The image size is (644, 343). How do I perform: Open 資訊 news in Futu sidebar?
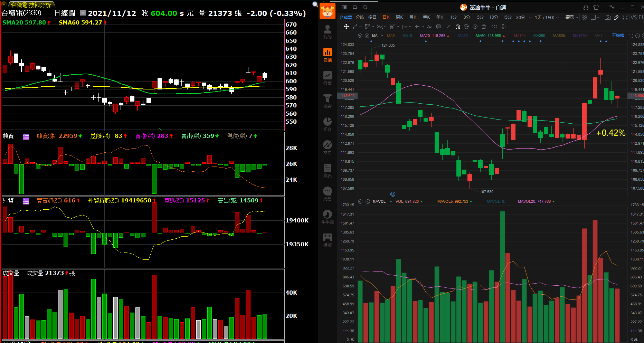pyautogui.click(x=328, y=171)
